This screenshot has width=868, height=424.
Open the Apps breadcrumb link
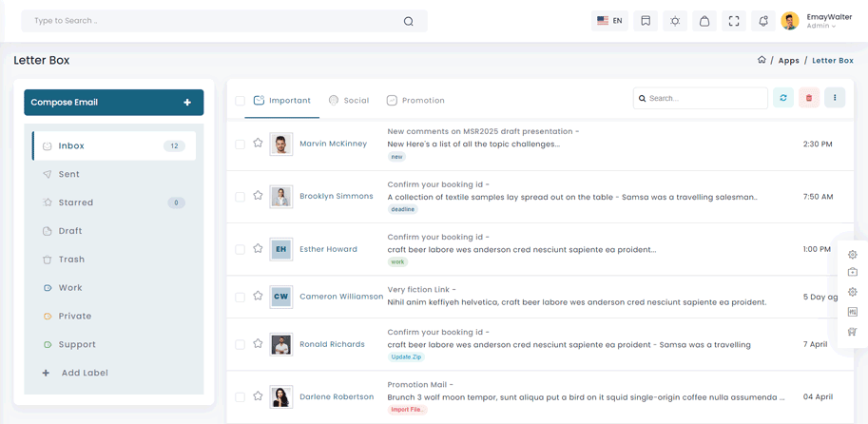tap(788, 60)
